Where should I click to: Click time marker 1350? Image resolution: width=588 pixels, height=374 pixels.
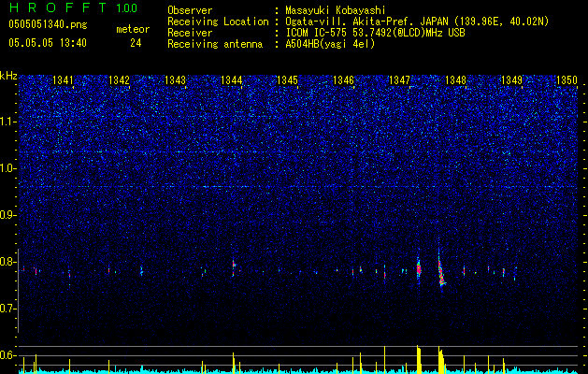(566, 79)
